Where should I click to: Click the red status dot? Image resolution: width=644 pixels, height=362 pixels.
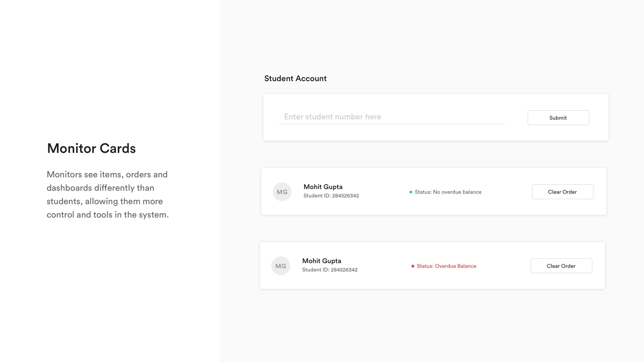[x=413, y=266]
